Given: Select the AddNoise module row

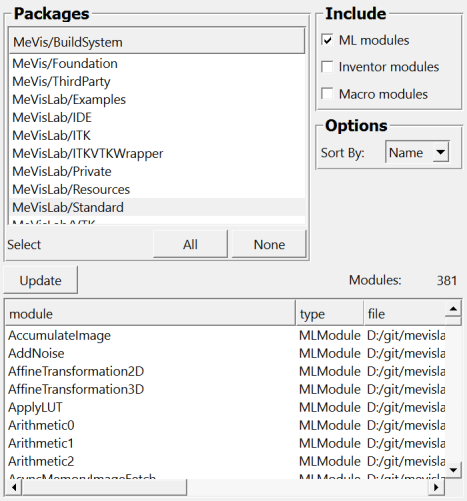Looking at the screenshot, I should pos(225,353).
